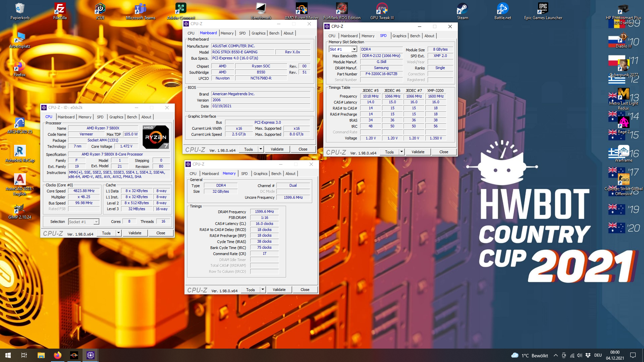
Task: Launch Battle.net desktop shortcut
Action: click(x=503, y=11)
